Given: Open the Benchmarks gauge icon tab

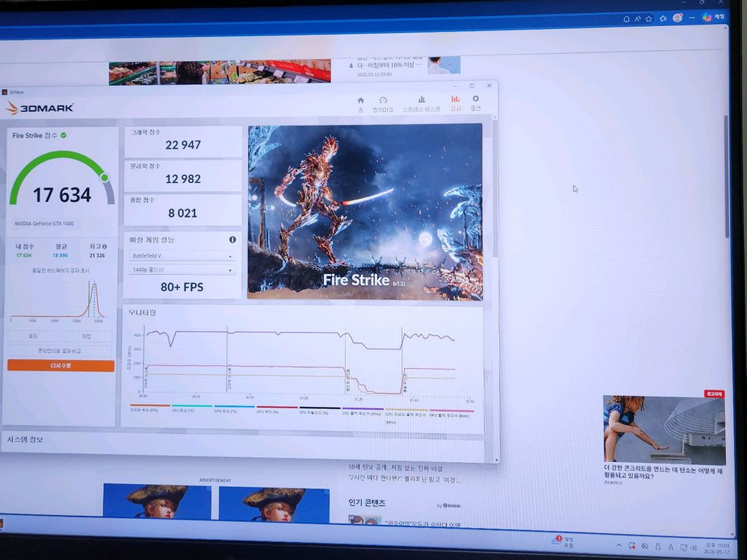Looking at the screenshot, I should 382,104.
